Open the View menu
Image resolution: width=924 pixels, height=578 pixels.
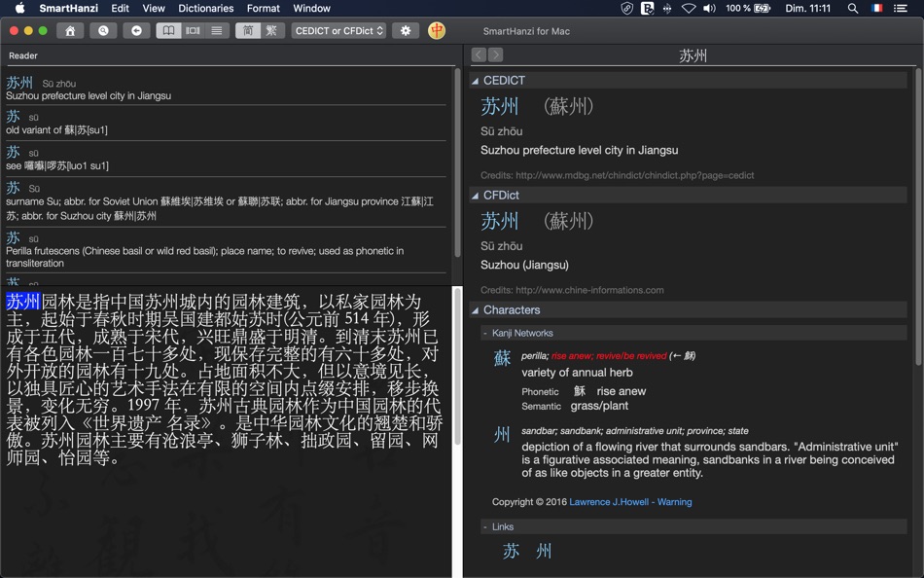pos(154,8)
